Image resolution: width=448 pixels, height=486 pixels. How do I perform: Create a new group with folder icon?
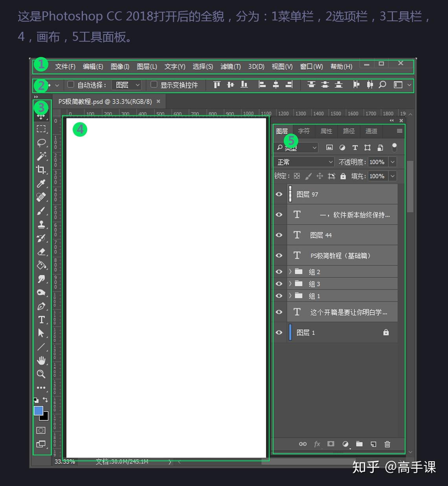(359, 444)
